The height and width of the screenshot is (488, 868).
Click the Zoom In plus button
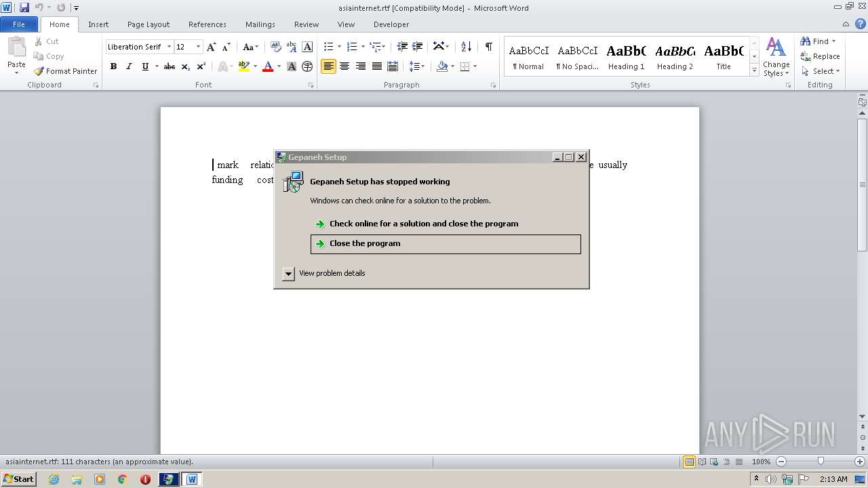pos(860,462)
